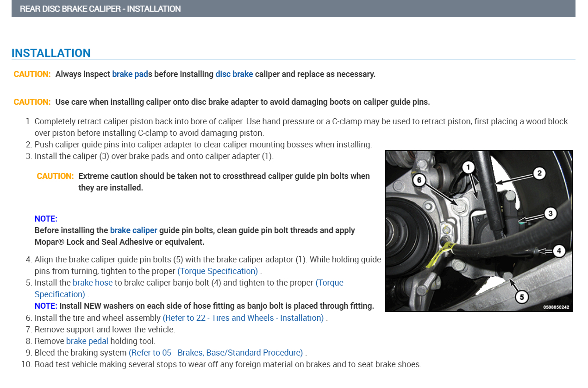Viewport: 588px width, 388px height.
Task: Click callout number 4 near the banjo bolt
Action: point(559,251)
